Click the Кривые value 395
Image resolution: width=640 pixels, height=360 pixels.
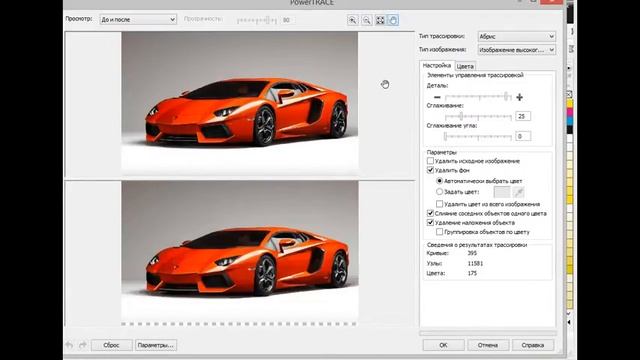point(472,253)
